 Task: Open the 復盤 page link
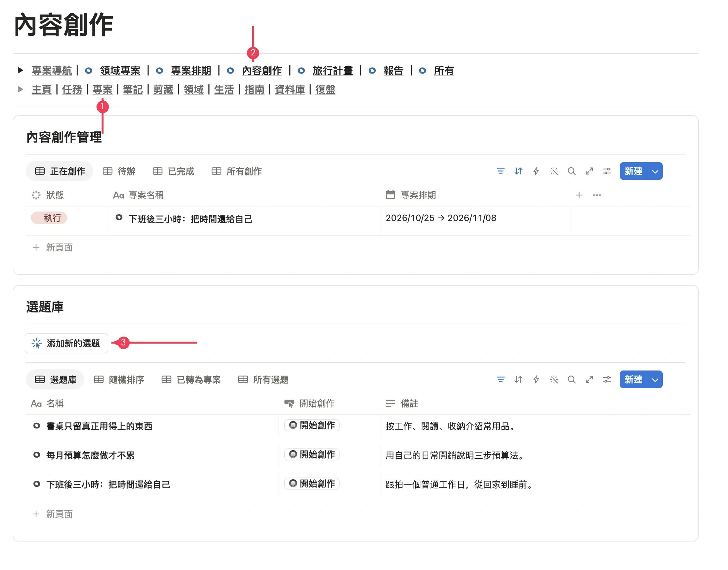pyautogui.click(x=325, y=89)
